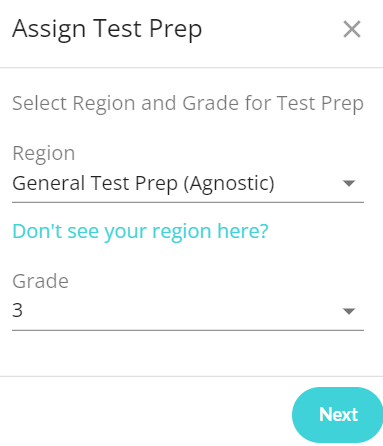Click the 'General Test Prep' text in Region
The image size is (383, 446).
(x=95, y=184)
